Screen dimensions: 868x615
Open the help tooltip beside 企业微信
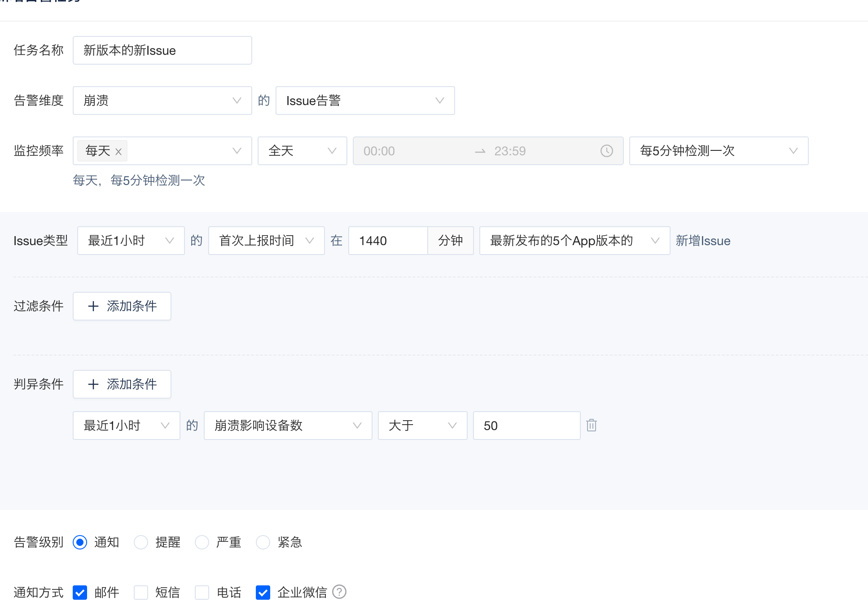(x=340, y=592)
